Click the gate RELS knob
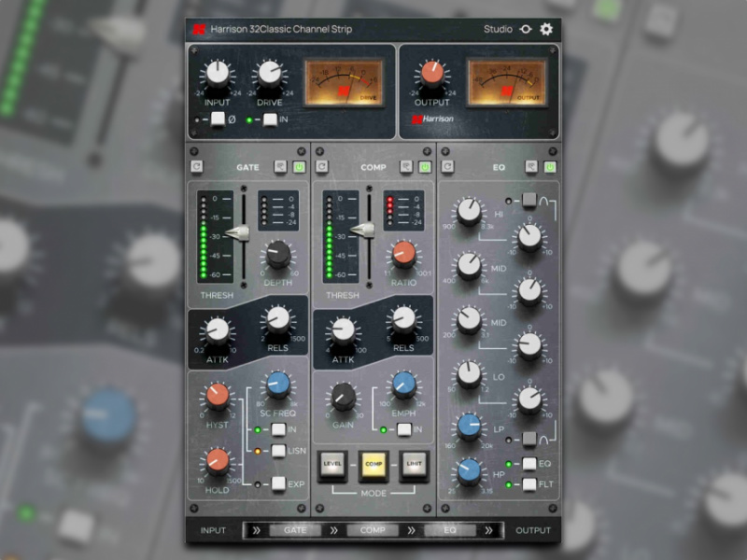 (277, 318)
